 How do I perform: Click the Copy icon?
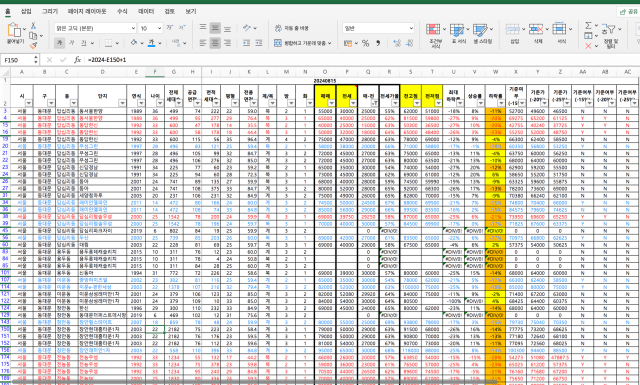click(x=33, y=36)
